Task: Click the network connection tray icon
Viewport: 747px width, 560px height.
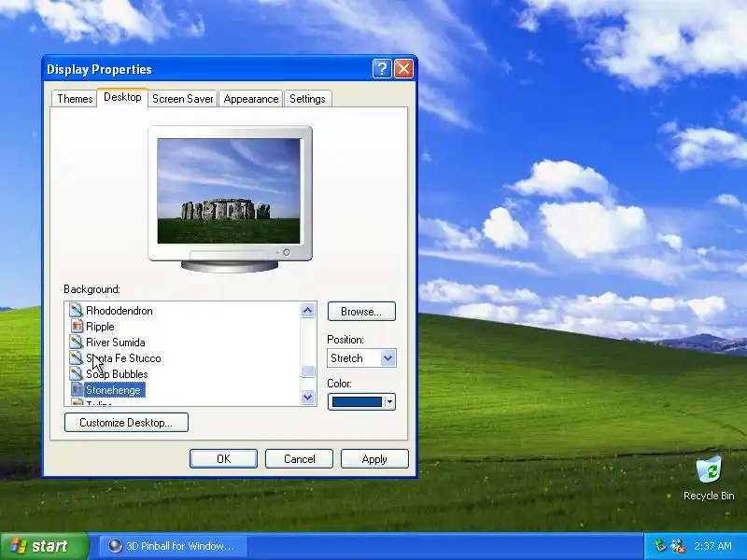Action: 678,546
